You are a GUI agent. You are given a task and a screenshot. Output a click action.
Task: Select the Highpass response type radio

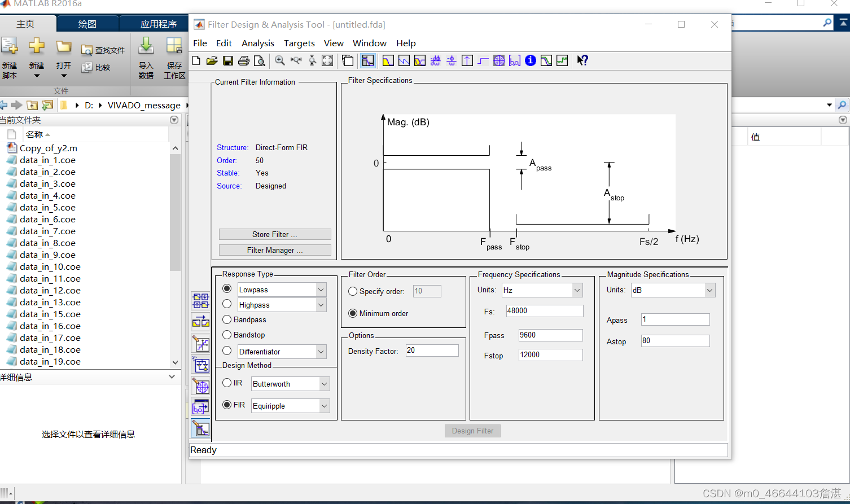click(x=227, y=304)
